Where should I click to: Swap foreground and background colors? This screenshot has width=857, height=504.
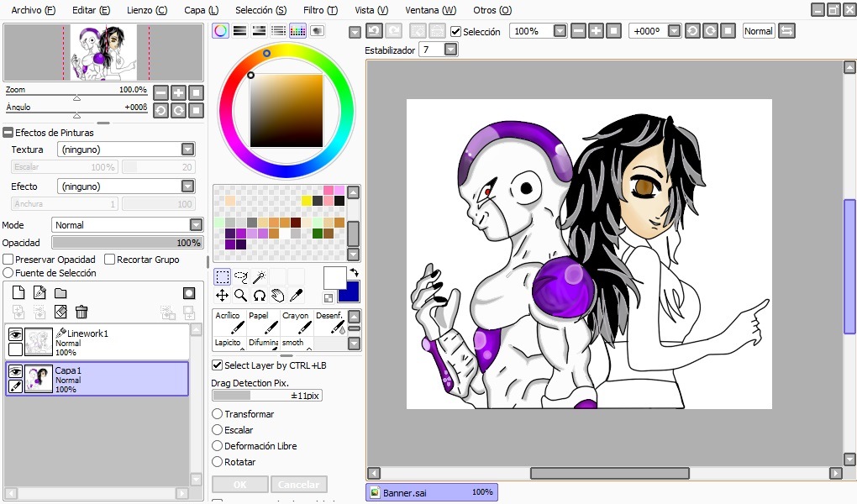coord(355,271)
